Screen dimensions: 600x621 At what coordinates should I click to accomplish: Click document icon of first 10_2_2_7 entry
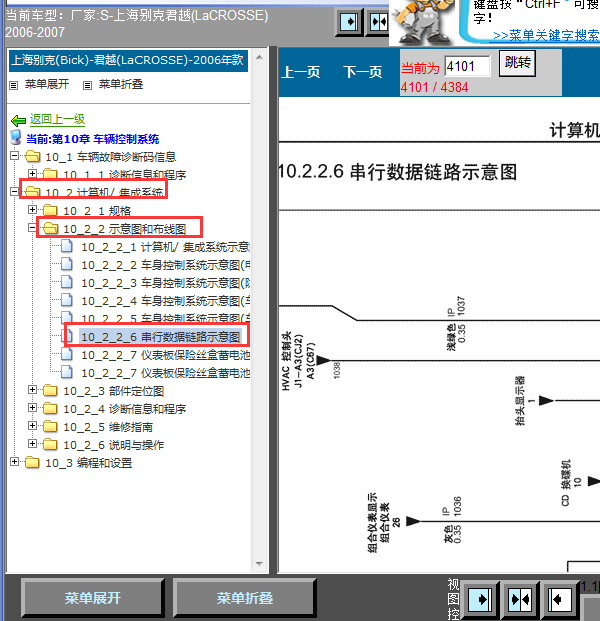(67, 354)
